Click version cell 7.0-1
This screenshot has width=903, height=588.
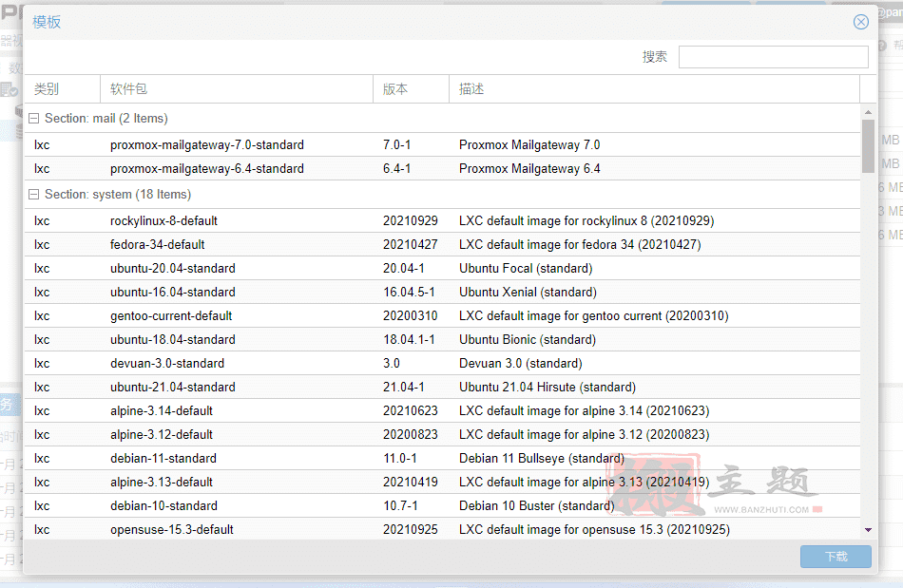pos(396,145)
